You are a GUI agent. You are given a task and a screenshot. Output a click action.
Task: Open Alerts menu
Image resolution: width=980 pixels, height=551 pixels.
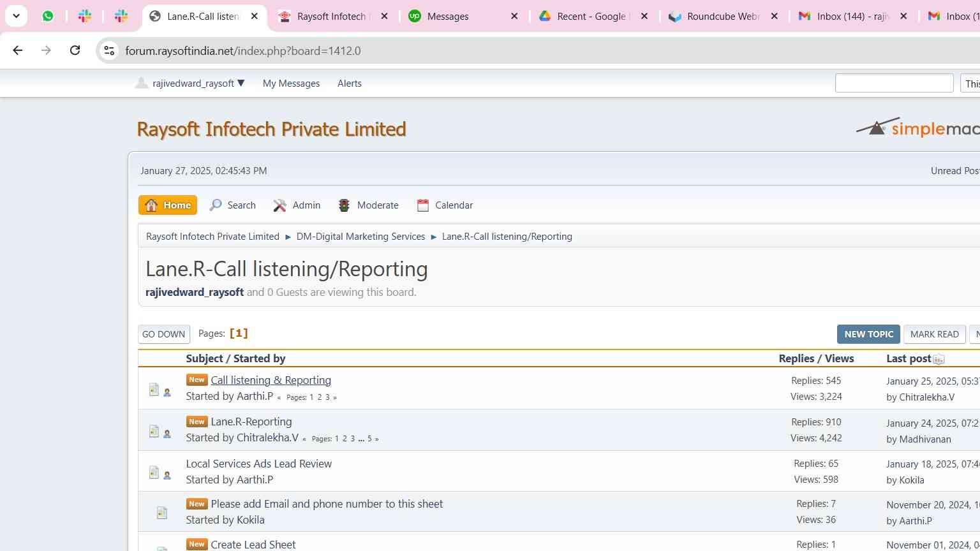(x=350, y=84)
